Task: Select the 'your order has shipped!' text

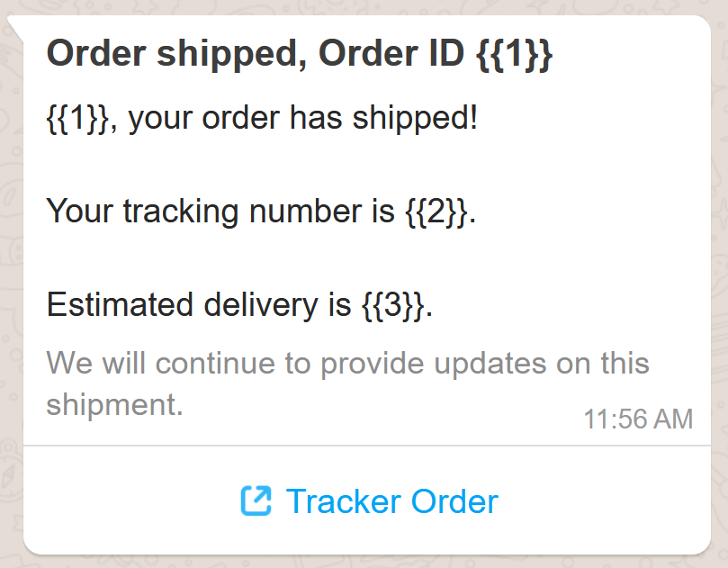Action: [302, 118]
